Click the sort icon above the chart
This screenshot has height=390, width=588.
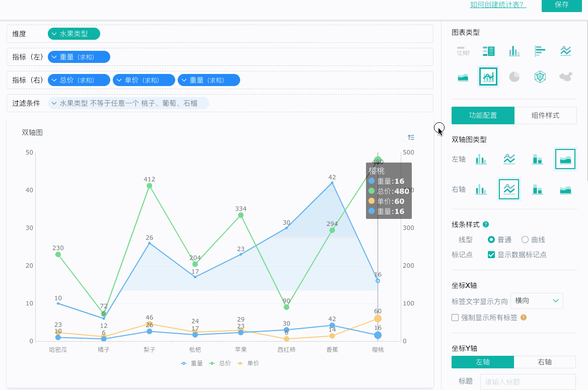pos(411,137)
